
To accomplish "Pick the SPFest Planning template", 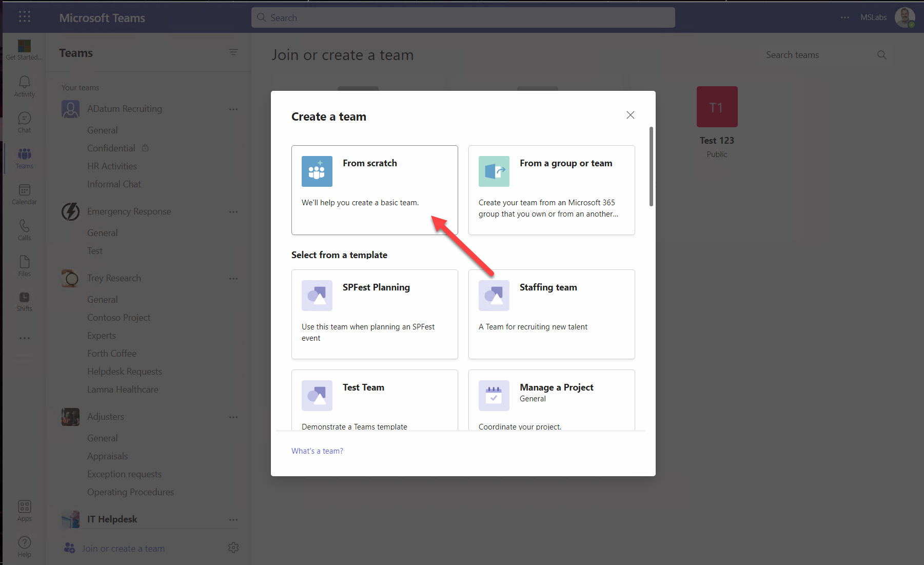I will tap(375, 314).
